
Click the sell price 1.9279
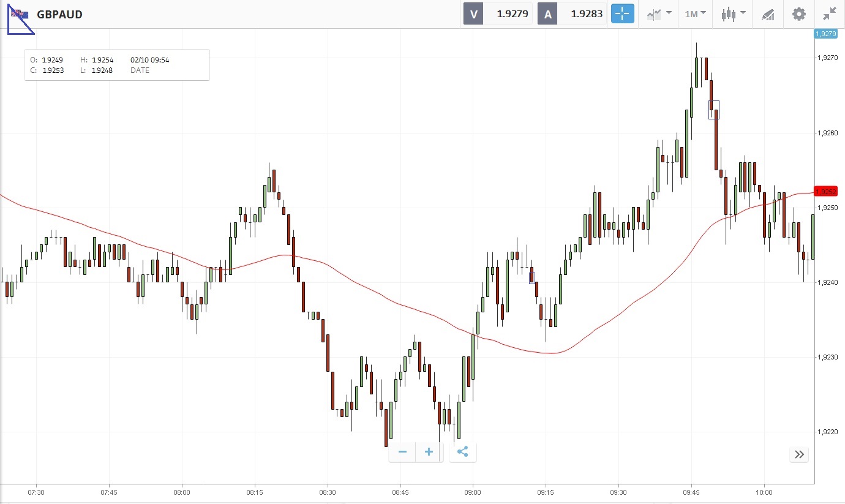512,14
